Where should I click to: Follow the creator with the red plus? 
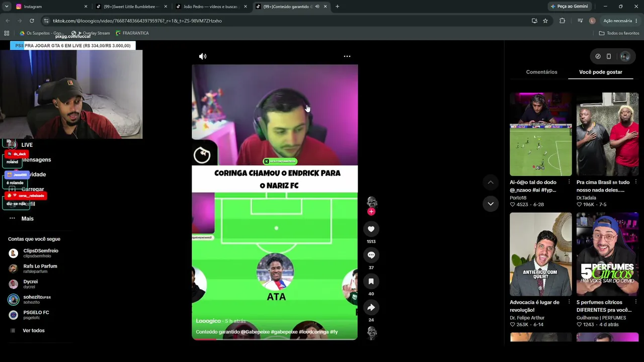371,212
